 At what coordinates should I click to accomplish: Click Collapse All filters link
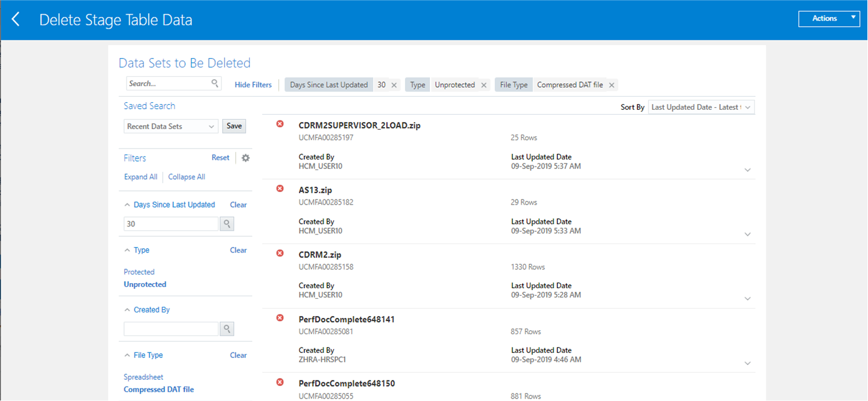(x=187, y=177)
